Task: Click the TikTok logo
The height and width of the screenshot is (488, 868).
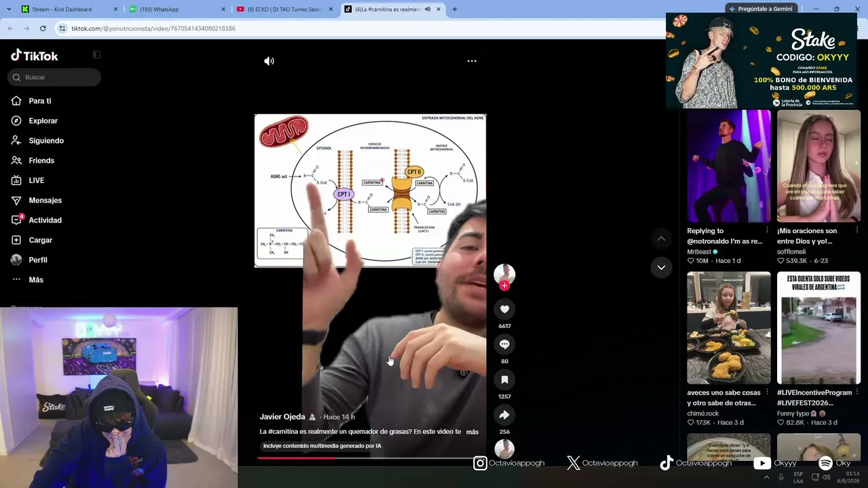Action: (35, 56)
